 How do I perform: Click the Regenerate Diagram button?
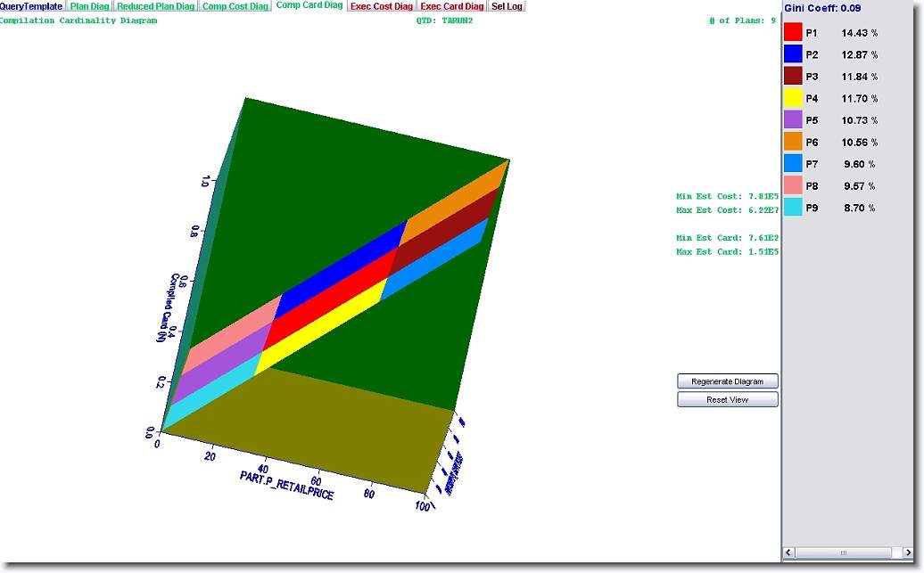click(727, 381)
